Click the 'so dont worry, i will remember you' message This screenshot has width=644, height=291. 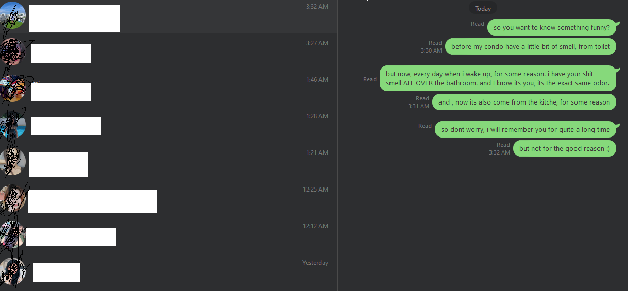point(526,129)
